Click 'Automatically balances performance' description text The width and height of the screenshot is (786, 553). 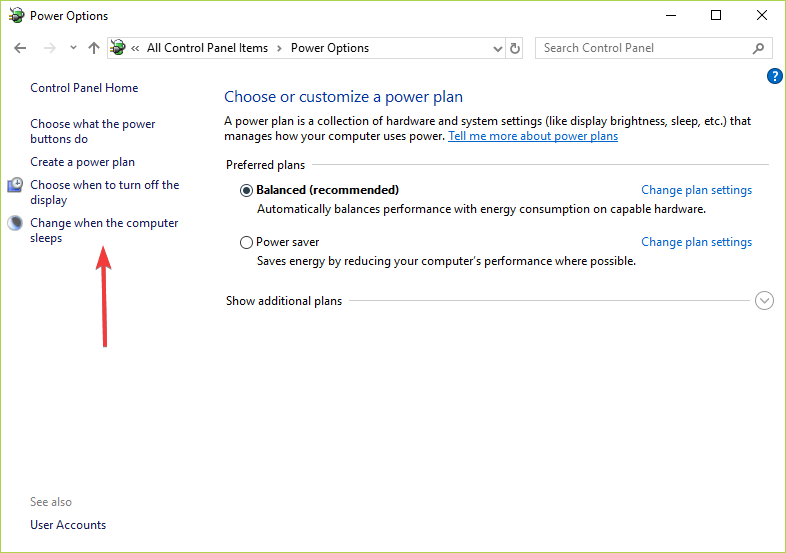(x=481, y=209)
